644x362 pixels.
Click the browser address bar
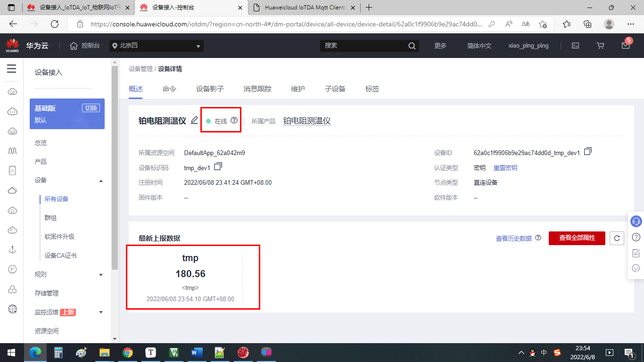(x=287, y=24)
